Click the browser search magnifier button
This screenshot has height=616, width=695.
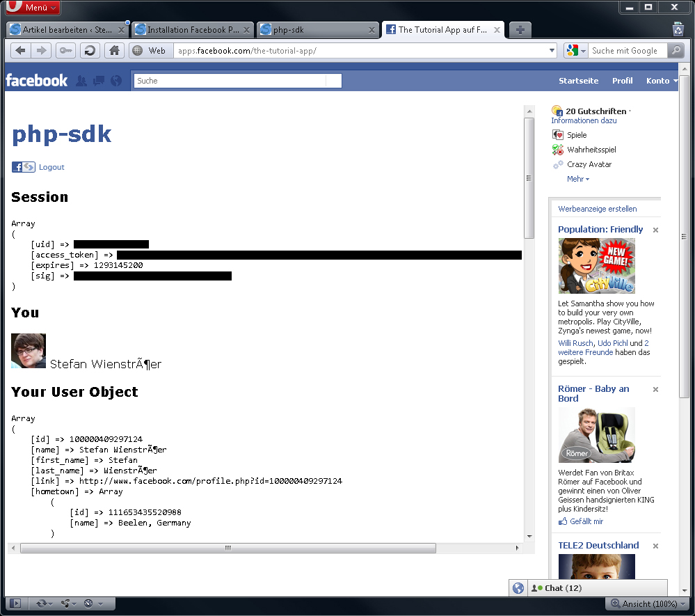pyautogui.click(x=676, y=51)
